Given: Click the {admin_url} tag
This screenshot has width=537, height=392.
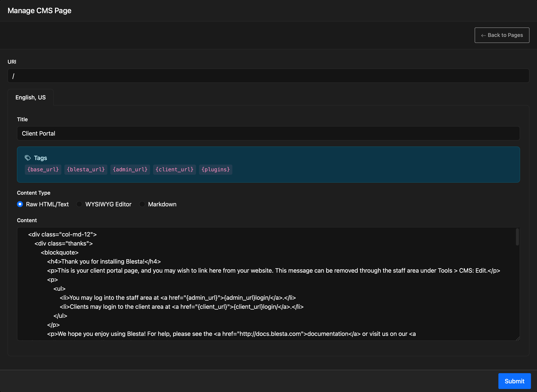Looking at the screenshot, I should (x=130, y=169).
